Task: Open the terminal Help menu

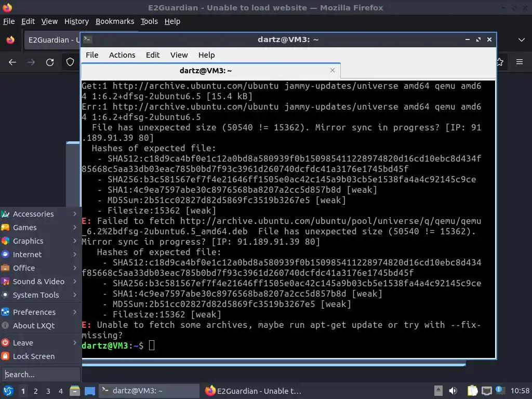Action: (206, 55)
